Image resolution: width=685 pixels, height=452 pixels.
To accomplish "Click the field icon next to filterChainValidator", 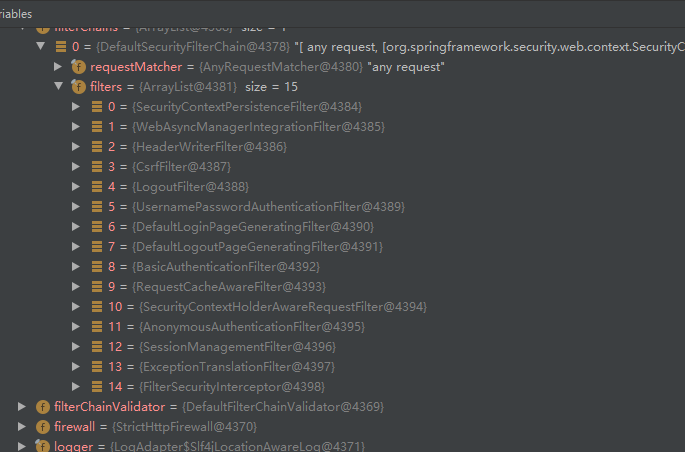I will (42, 407).
